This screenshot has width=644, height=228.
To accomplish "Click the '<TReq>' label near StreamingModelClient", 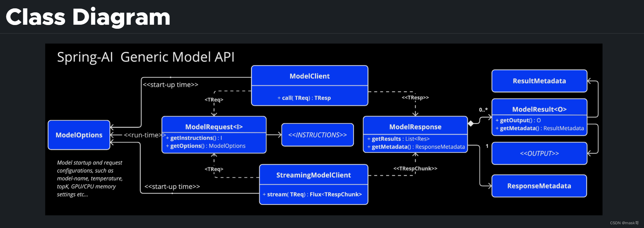I will (x=214, y=169).
